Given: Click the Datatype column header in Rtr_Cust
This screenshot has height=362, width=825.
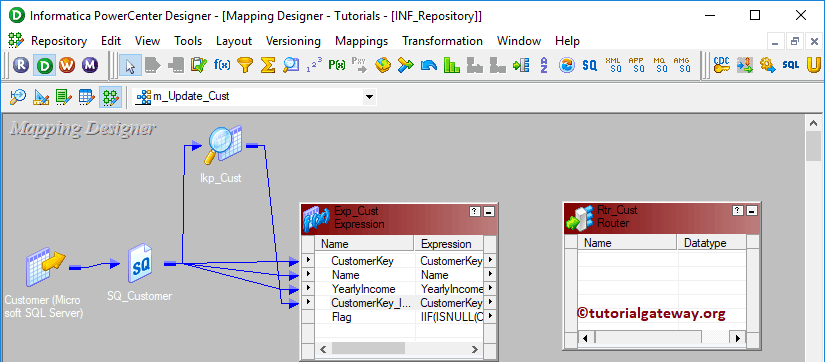Looking at the screenshot, I should (711, 243).
